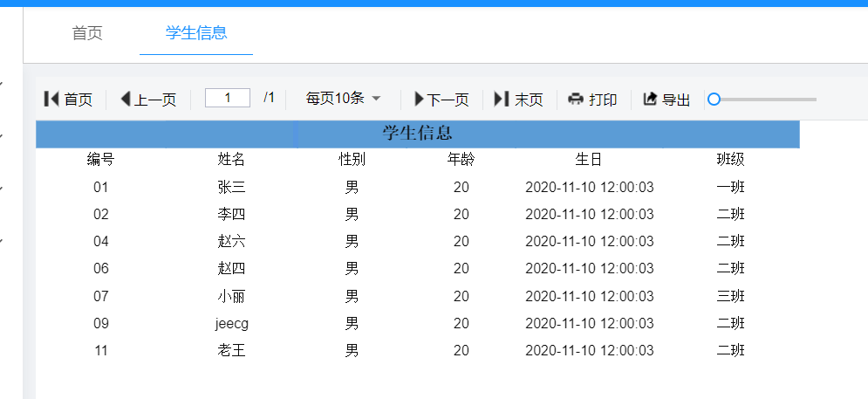Viewport: 868px width, 399px height.
Task: Click the 生日 column header
Action: [x=589, y=160]
